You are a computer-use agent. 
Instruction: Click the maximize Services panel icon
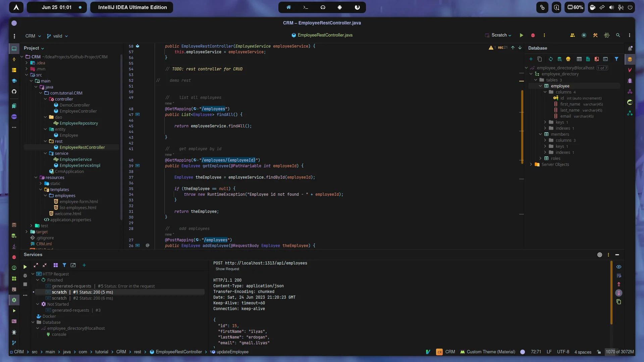35,265
